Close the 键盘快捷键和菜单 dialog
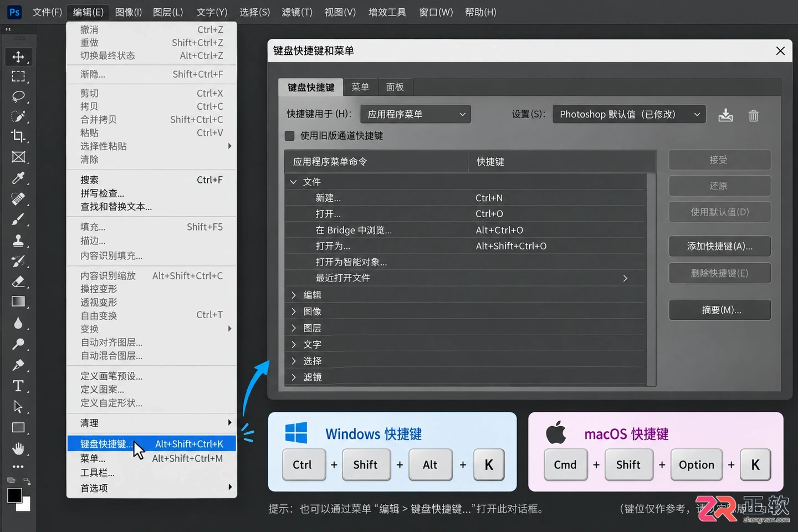This screenshot has height=532, width=798. (780, 51)
